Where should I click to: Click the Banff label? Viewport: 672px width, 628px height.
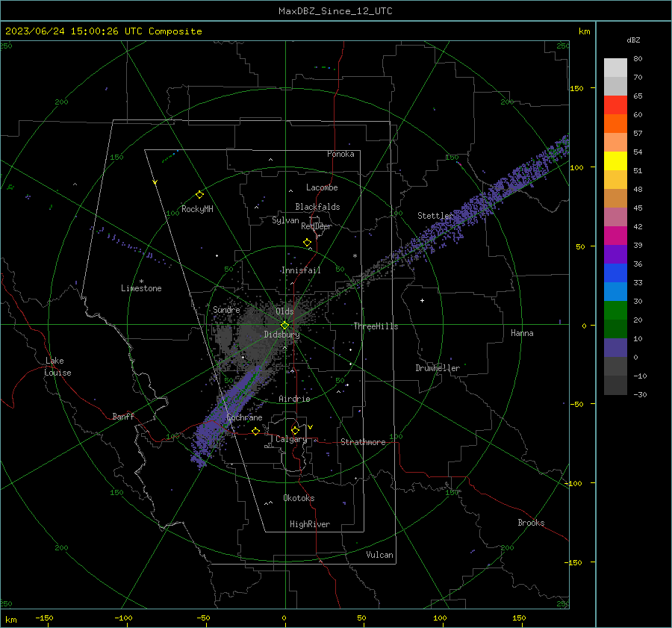point(123,417)
